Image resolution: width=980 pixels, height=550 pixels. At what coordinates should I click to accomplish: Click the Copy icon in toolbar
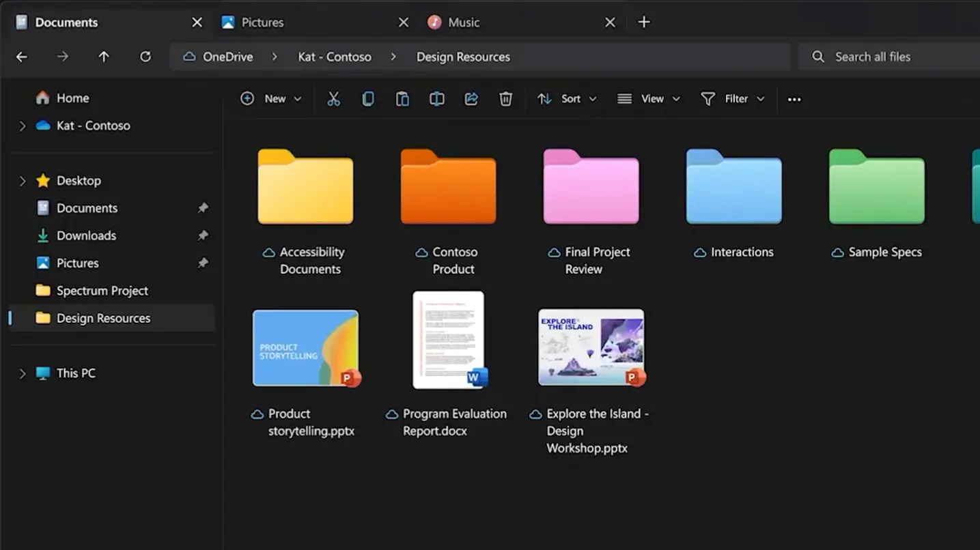[x=368, y=99]
